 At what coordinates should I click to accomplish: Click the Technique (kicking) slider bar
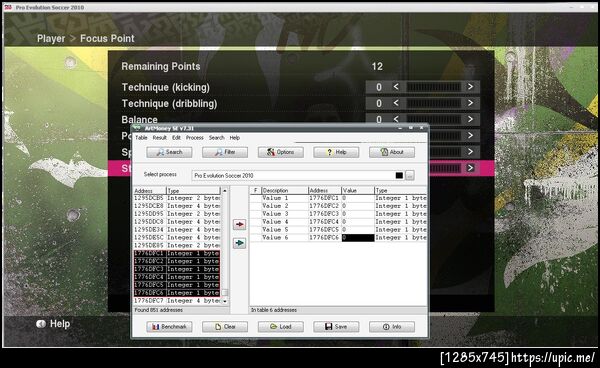[433, 87]
